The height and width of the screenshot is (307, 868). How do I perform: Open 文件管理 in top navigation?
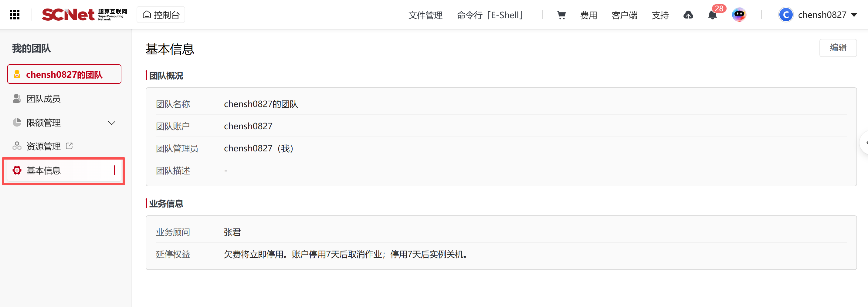(x=425, y=15)
